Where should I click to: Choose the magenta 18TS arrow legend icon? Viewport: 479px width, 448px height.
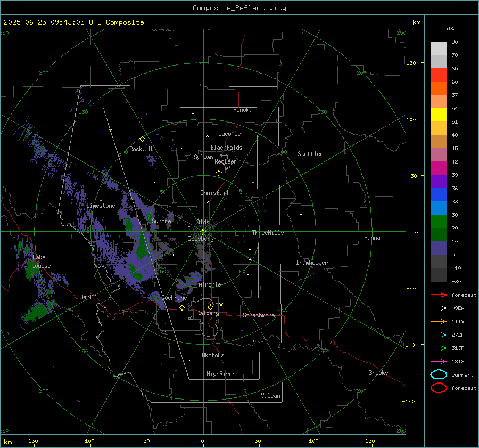439,362
